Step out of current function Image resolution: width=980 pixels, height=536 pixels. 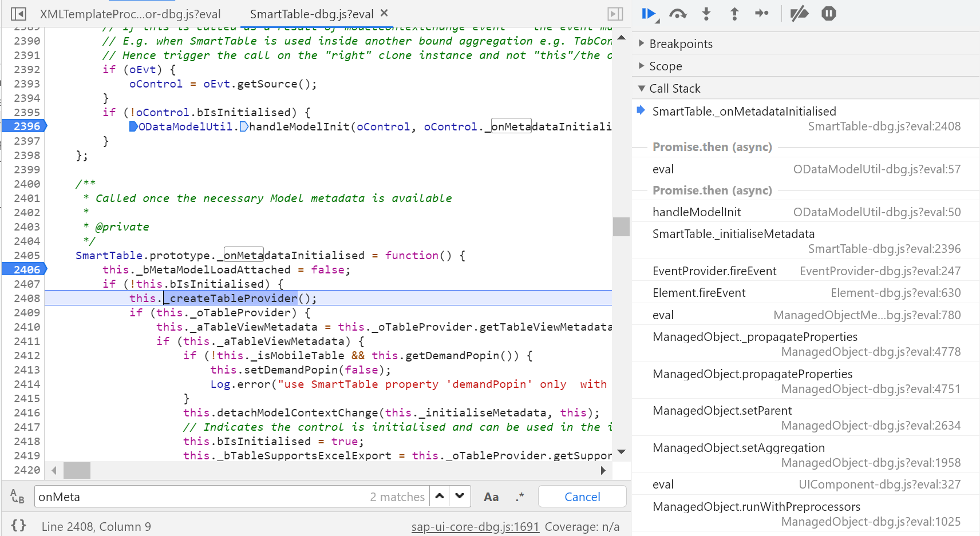point(734,14)
